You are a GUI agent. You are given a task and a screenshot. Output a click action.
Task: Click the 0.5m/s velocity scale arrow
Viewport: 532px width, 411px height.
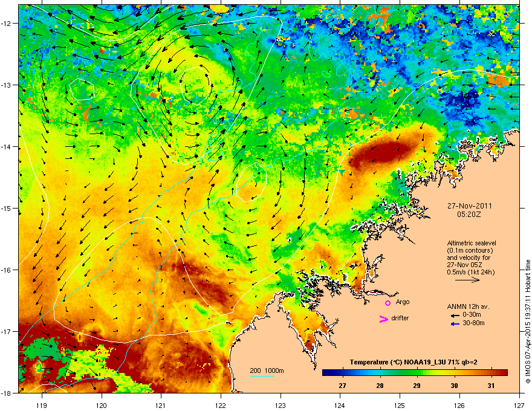click(467, 280)
